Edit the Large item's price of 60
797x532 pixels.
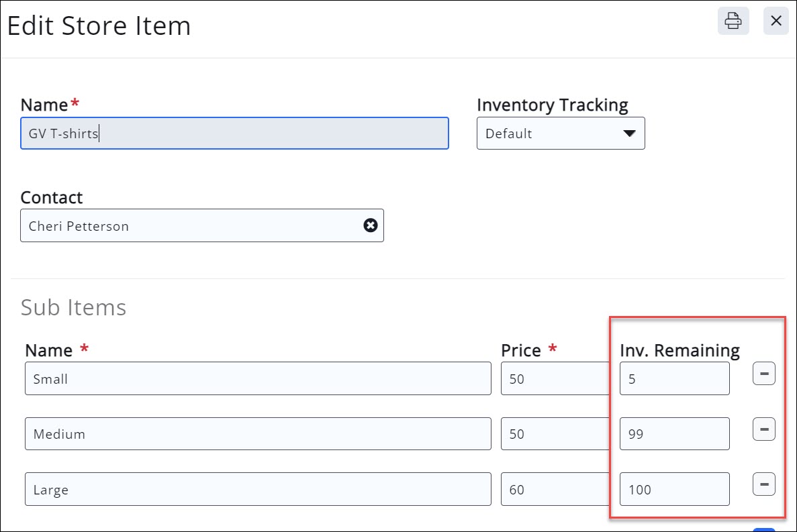tap(554, 490)
